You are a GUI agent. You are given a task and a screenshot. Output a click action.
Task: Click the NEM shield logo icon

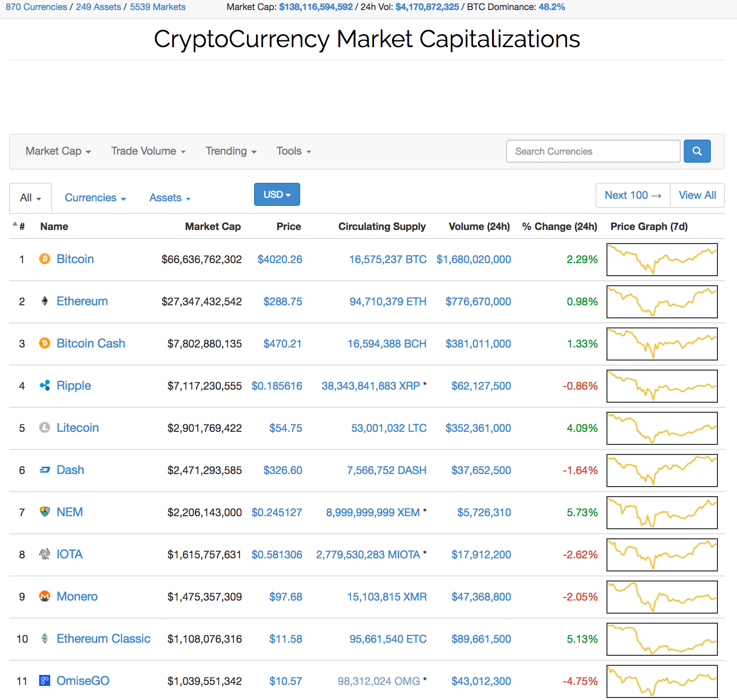click(45, 512)
